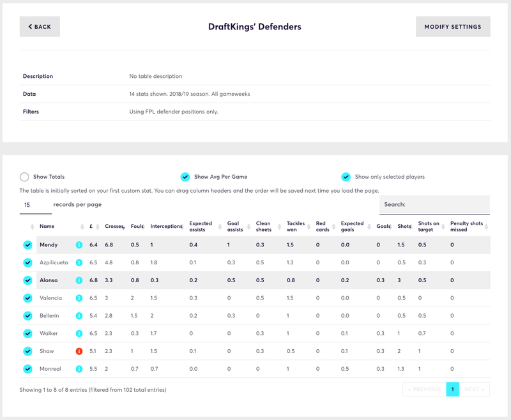Deselect Alonso row checkbox

[x=27, y=280]
